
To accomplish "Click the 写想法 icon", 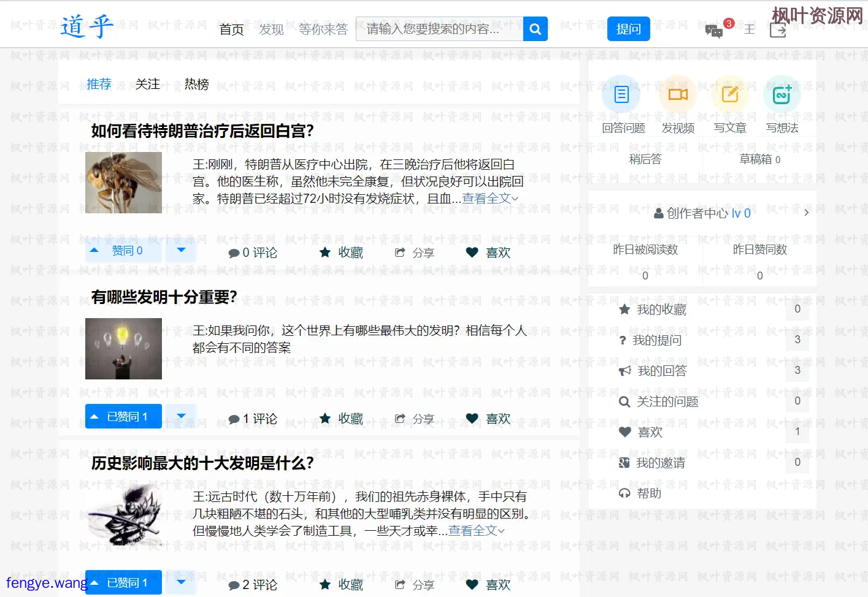I will [782, 94].
